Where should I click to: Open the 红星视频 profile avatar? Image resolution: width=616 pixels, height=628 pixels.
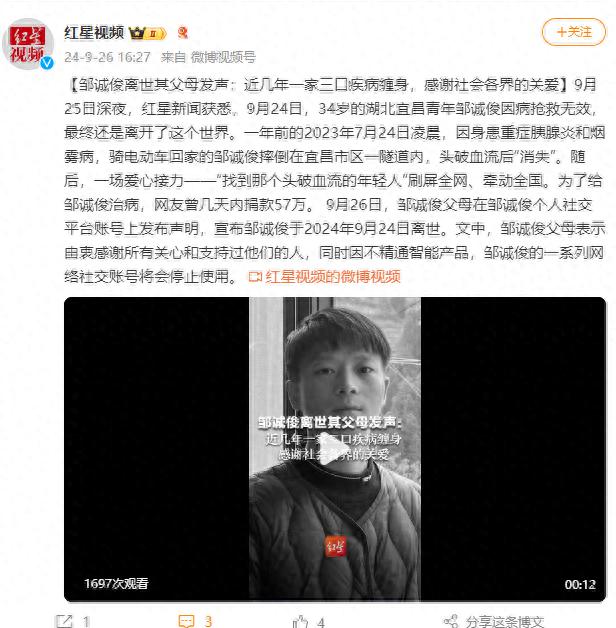(28, 44)
